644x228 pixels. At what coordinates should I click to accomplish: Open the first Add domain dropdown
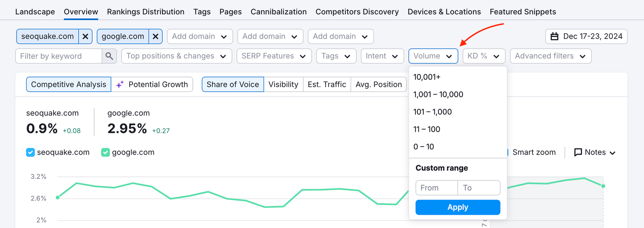200,36
